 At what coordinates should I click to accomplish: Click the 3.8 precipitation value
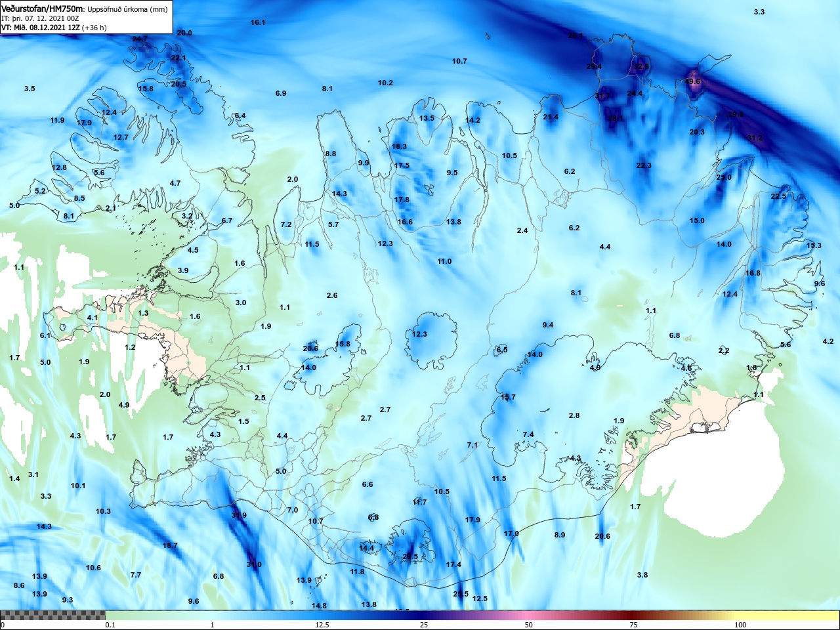tap(642, 576)
